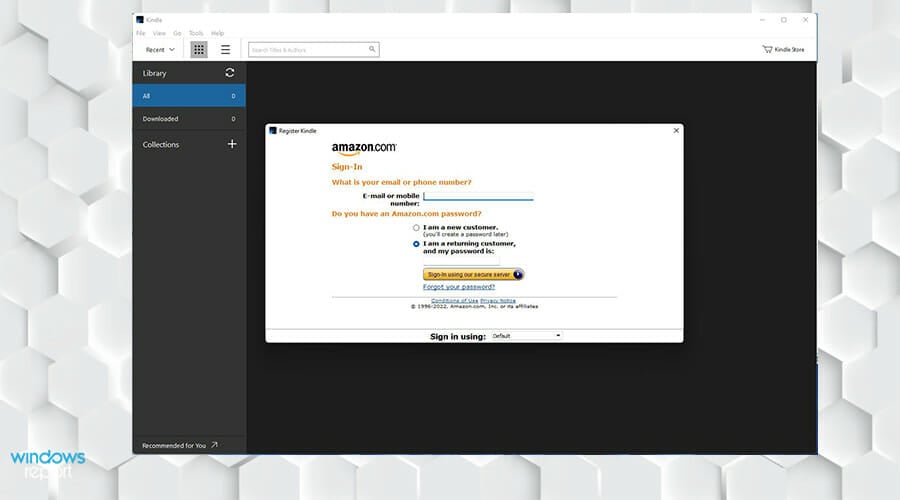Open the Tools menu

[196, 33]
